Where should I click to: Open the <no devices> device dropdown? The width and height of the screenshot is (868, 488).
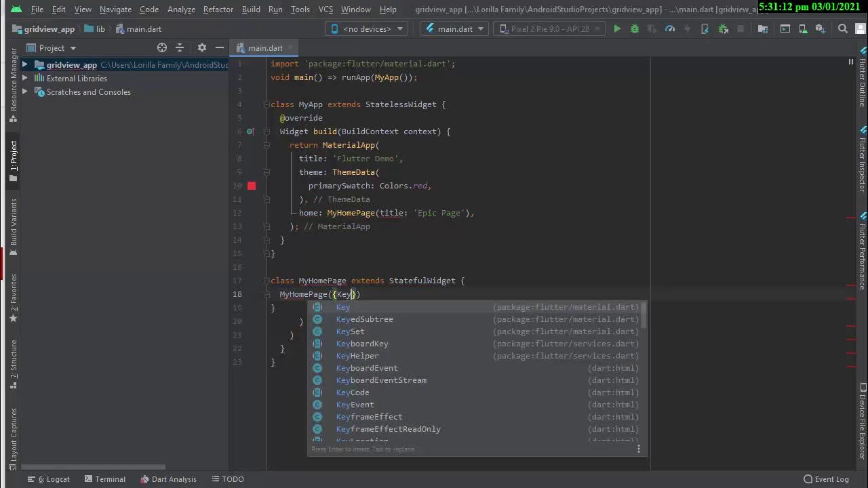coord(367,29)
